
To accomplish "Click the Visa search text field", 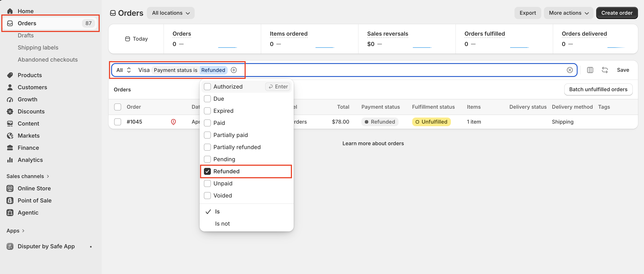I will point(144,70).
